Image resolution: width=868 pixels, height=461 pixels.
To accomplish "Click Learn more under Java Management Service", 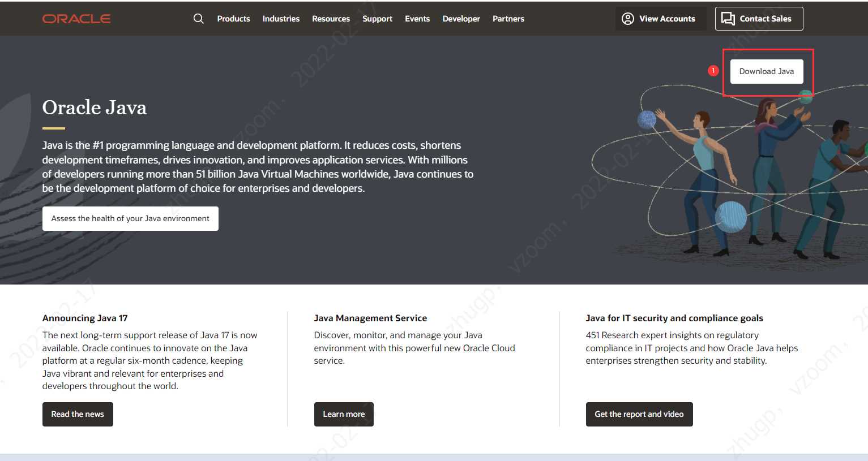I will tap(344, 414).
